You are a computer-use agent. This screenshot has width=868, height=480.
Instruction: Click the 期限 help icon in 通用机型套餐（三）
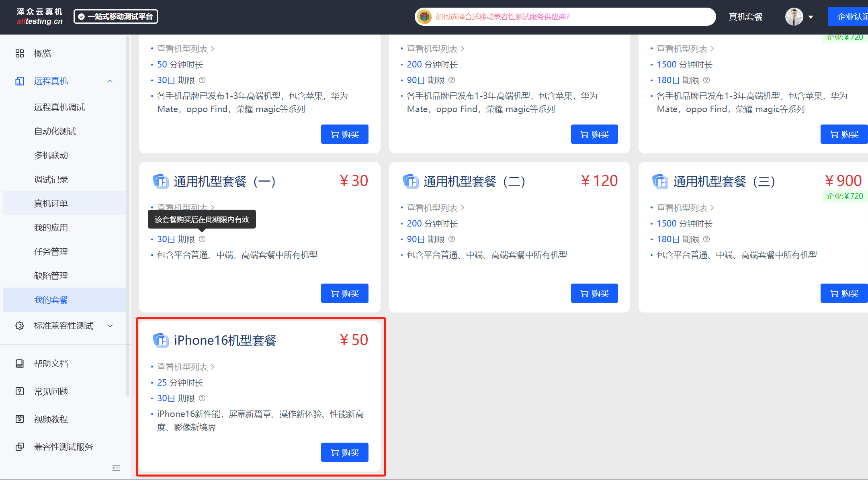pyautogui.click(x=706, y=239)
